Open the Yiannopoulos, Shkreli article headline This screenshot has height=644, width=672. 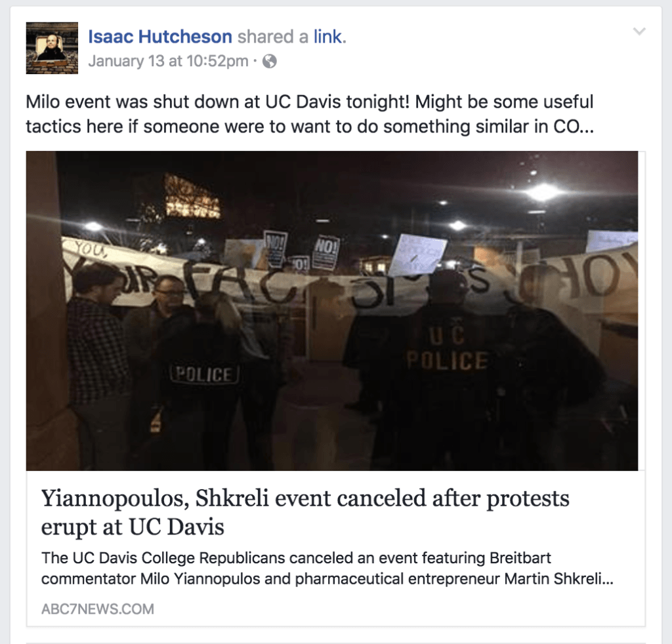(x=305, y=512)
